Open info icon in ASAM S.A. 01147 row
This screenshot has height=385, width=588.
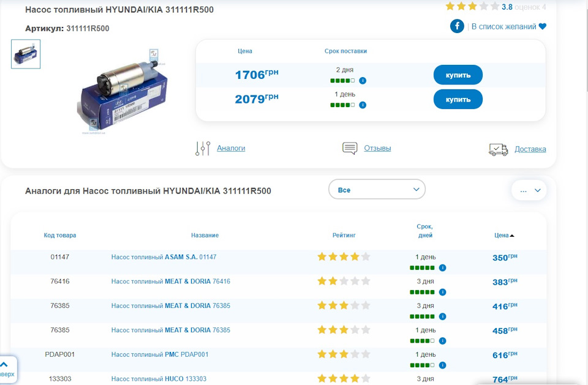pyautogui.click(x=442, y=267)
